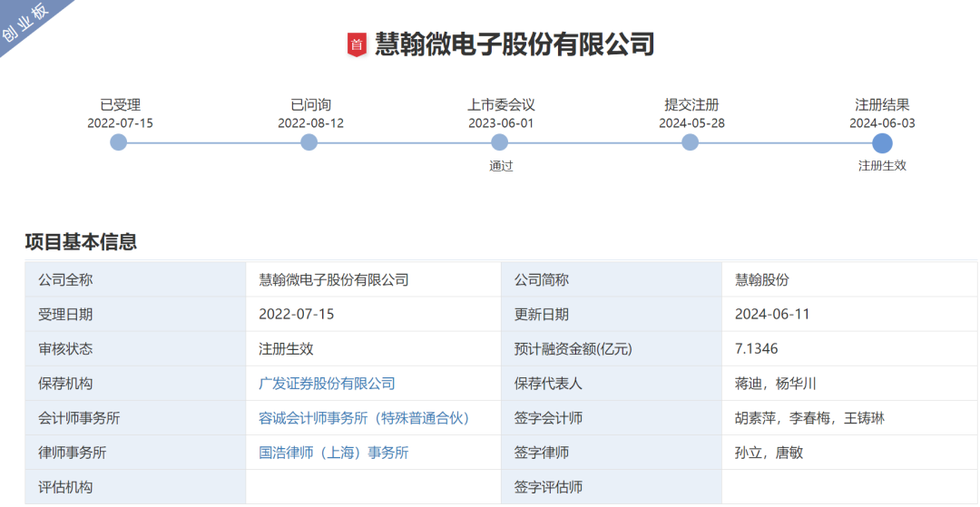The height and width of the screenshot is (507, 980).
Task: Click the date 2024-06-03 under 注册结果
Action: tap(882, 123)
